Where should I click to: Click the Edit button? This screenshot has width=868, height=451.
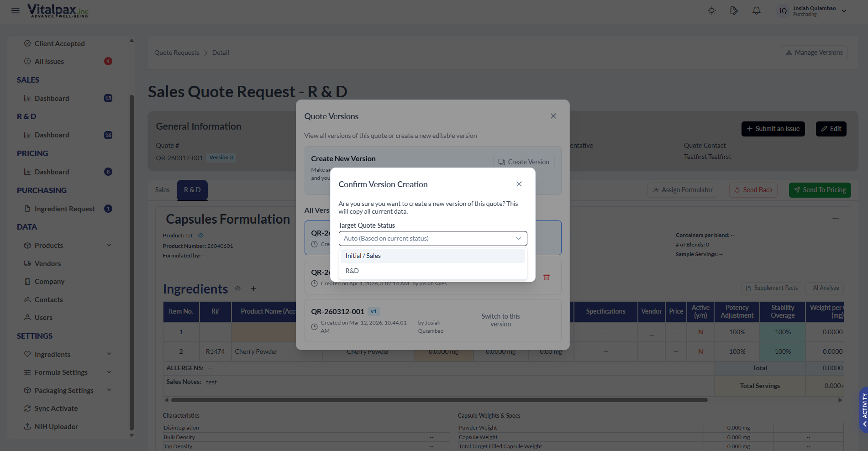831,129
